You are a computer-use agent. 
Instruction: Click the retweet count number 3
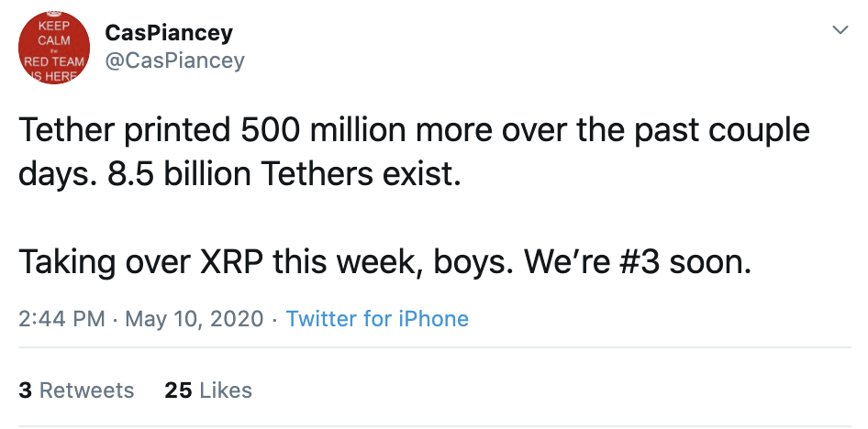[25, 390]
